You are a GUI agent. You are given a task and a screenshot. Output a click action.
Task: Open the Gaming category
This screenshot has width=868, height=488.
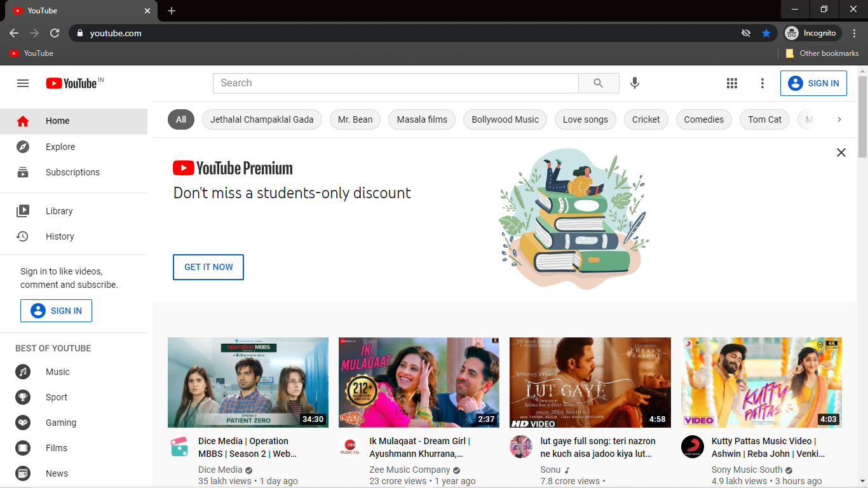74,423
